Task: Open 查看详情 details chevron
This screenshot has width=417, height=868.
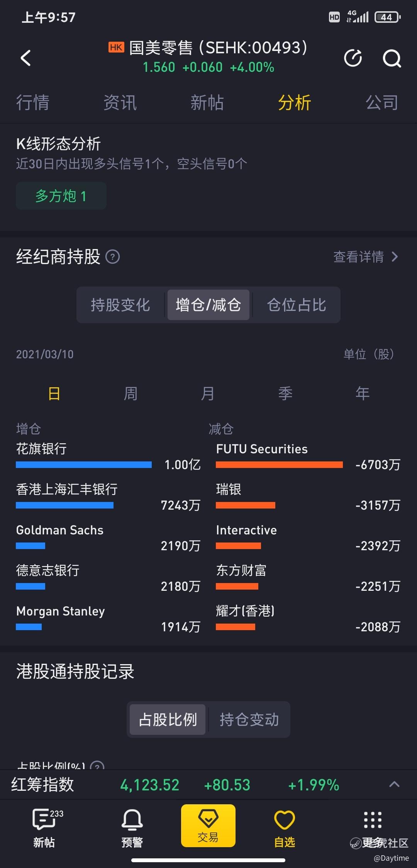Action: pos(366,256)
